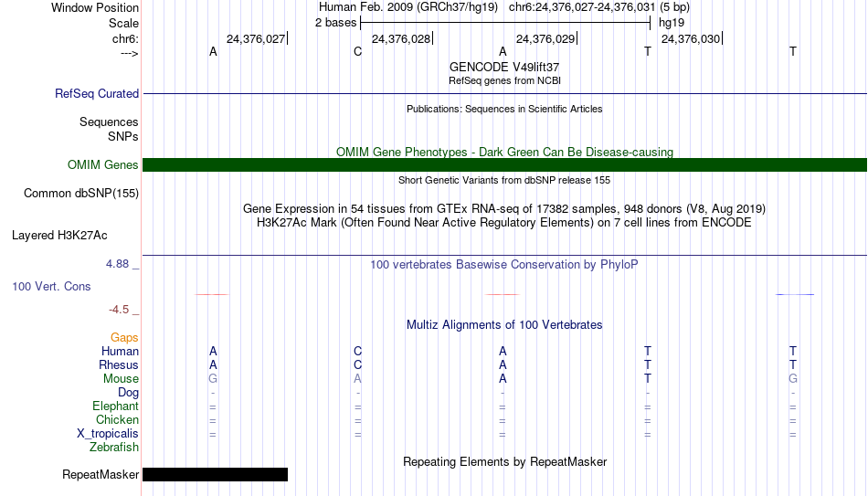
Task: Click the chr6:24,376,027-24,376,031 coordinates text
Action: pos(582,7)
